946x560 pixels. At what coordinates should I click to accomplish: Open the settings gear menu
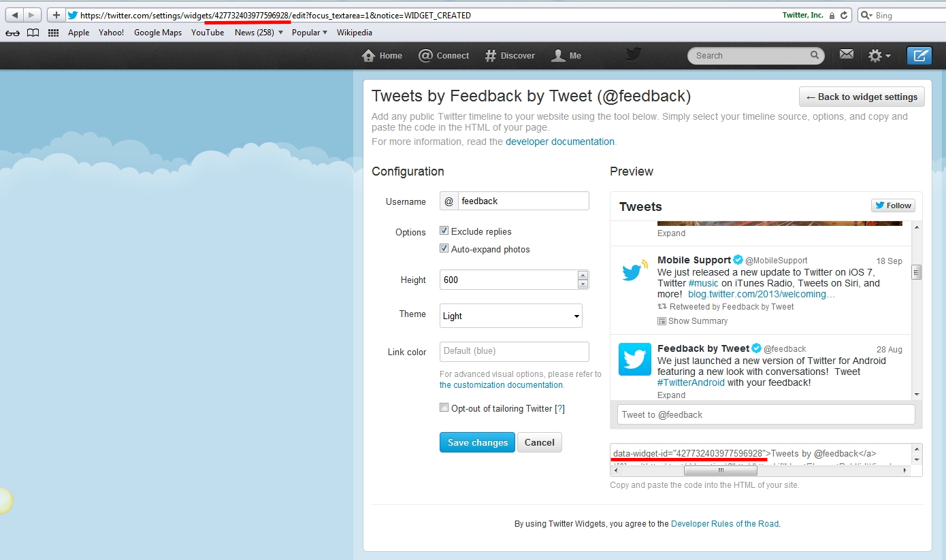tap(879, 56)
